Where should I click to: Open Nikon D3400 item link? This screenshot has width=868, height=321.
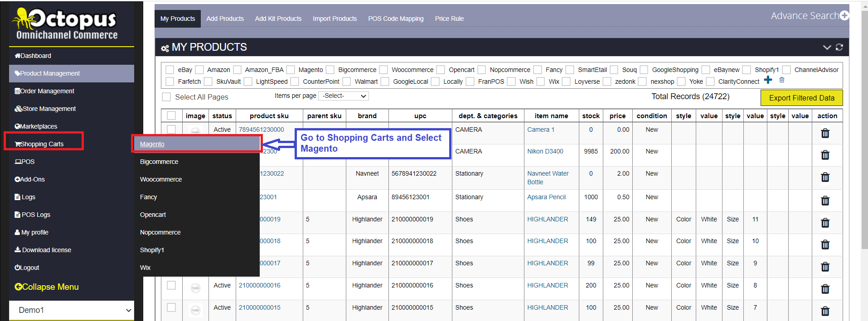[545, 151]
